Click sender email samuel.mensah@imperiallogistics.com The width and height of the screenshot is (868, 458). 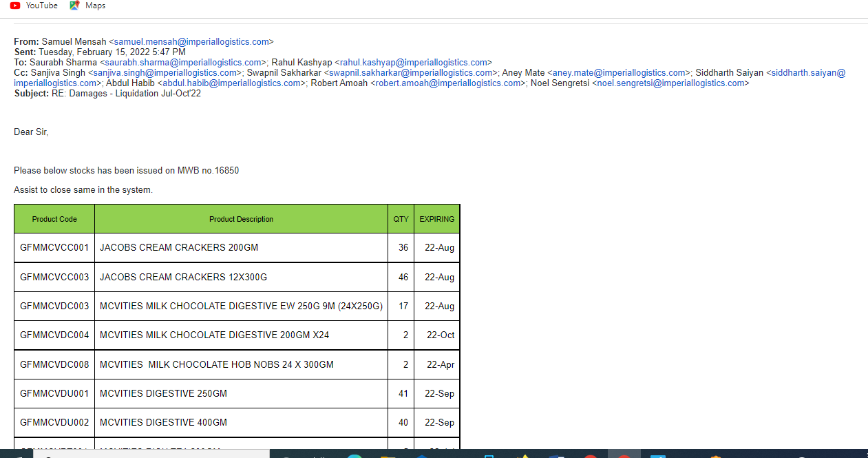(191, 42)
